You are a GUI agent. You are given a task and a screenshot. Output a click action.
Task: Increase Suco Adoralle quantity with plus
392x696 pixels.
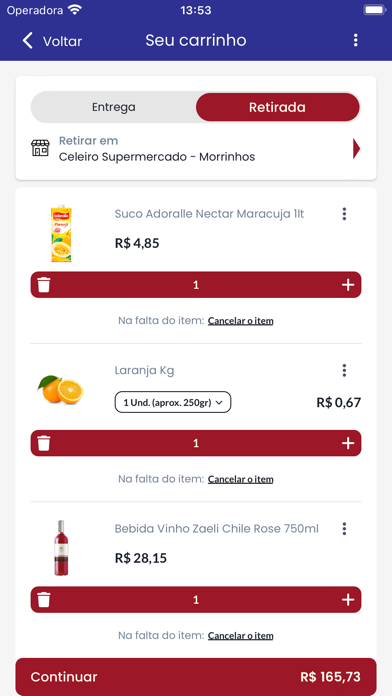(348, 285)
